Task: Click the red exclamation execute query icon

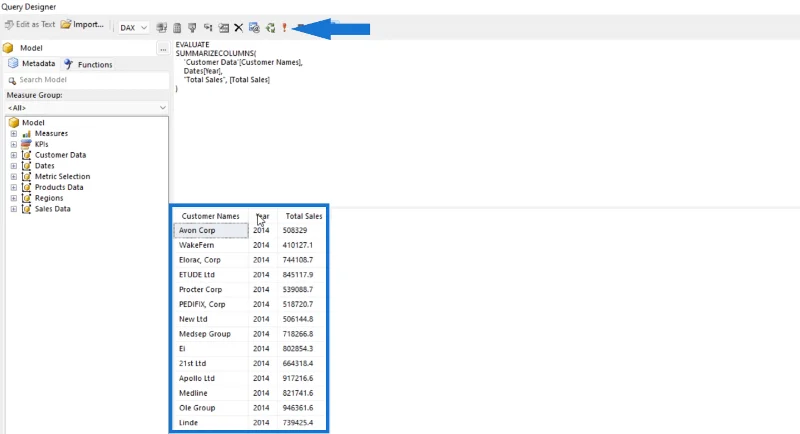Action: coord(285,28)
